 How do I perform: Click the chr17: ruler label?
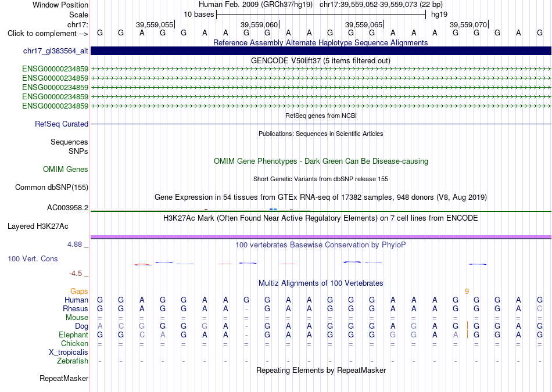(78, 24)
